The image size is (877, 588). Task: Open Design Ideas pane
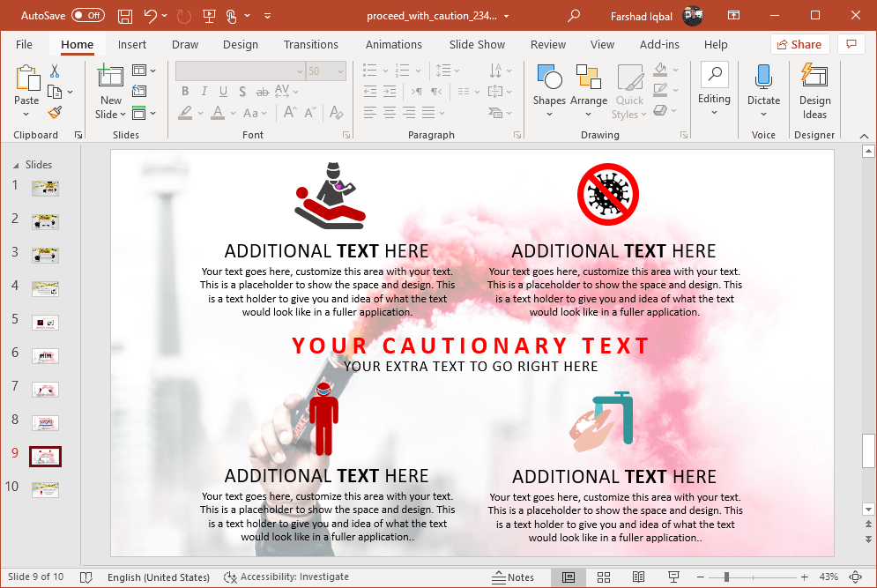pos(814,91)
